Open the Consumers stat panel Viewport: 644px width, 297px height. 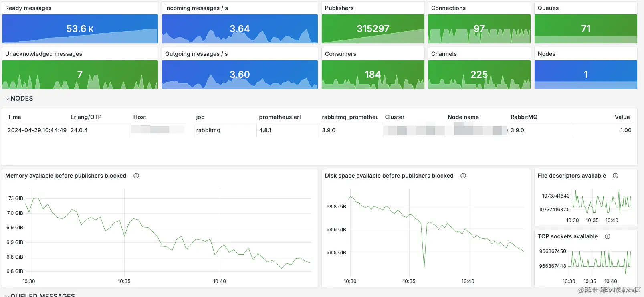point(373,68)
